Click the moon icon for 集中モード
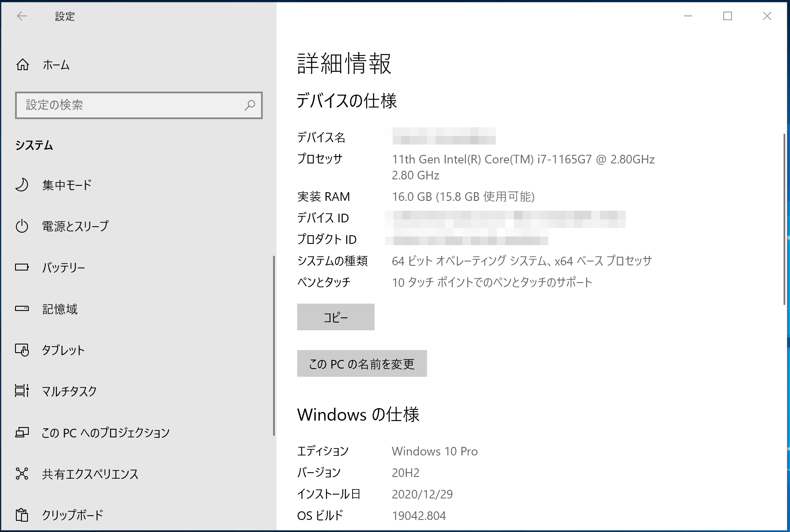 click(22, 185)
